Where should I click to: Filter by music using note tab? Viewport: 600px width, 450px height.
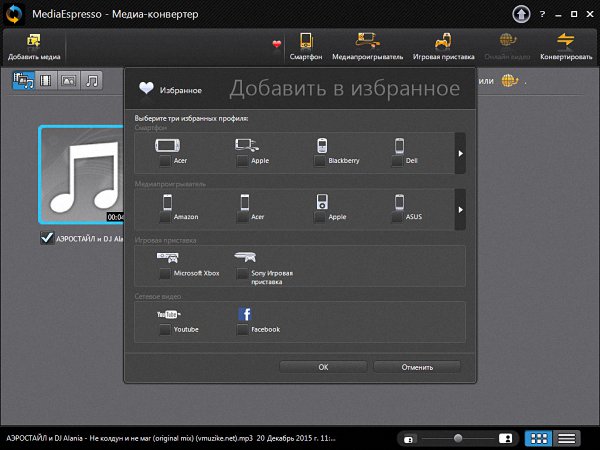point(91,81)
